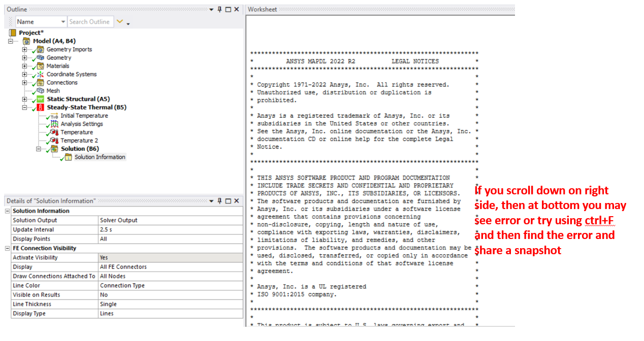This screenshot has width=644, height=341.
Task: Click the Static Structural green icon
Action: pos(40,99)
